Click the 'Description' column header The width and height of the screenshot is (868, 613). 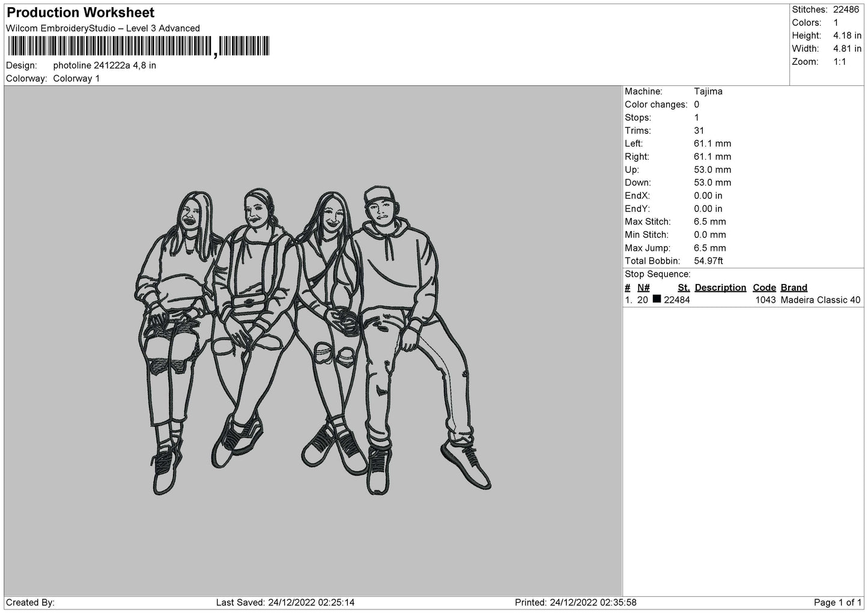click(720, 288)
